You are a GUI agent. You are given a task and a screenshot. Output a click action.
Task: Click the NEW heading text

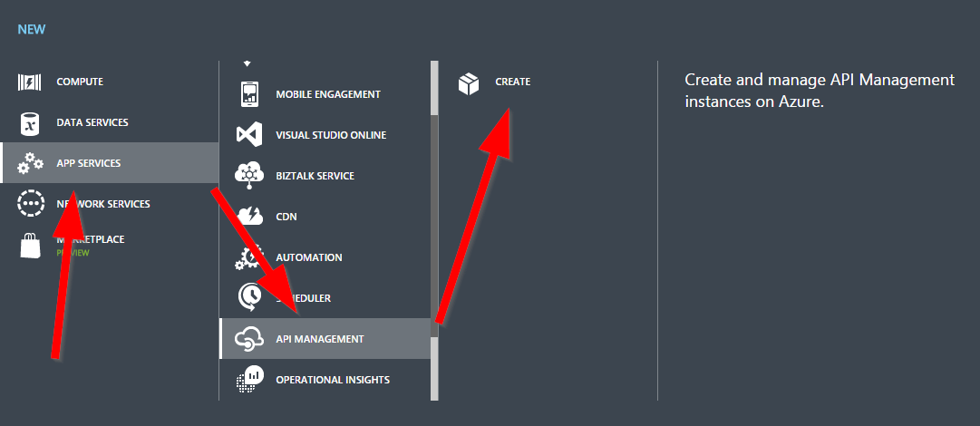[x=31, y=29]
